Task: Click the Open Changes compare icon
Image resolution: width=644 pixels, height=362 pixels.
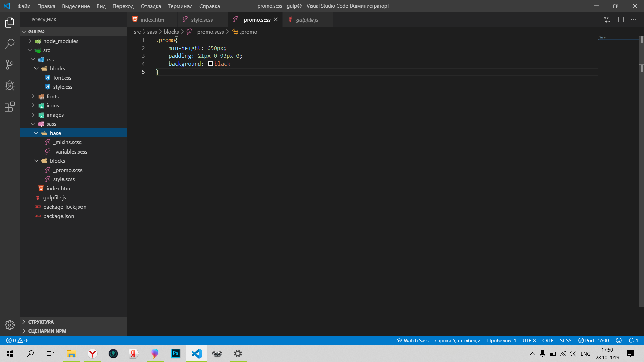Action: (607, 20)
